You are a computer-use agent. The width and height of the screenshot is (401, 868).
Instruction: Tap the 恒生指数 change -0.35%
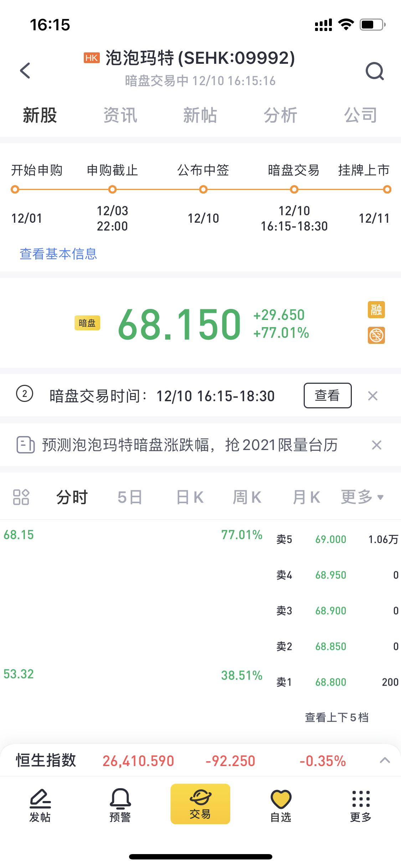pos(323,761)
